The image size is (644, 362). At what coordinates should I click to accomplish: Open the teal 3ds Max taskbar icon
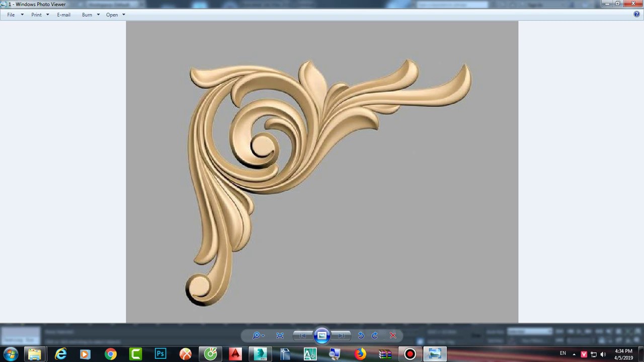[261, 354]
